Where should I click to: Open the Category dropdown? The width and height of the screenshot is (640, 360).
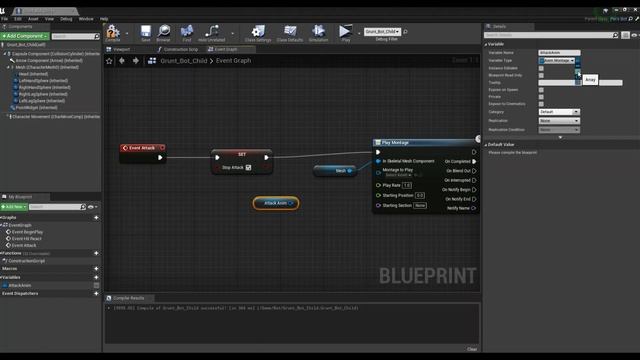click(559, 112)
